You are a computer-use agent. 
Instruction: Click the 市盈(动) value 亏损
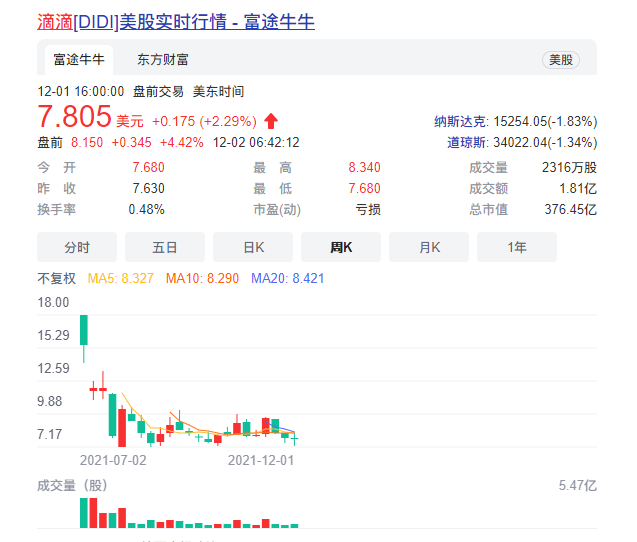click(368, 210)
